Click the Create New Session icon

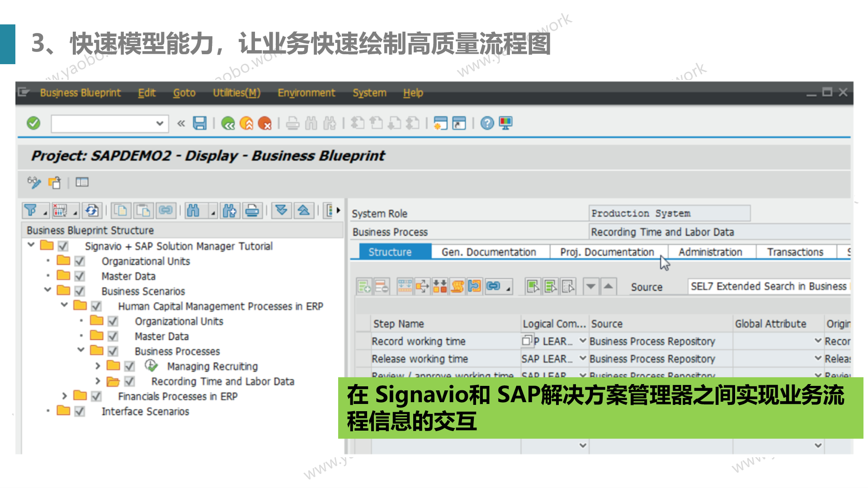coord(440,123)
